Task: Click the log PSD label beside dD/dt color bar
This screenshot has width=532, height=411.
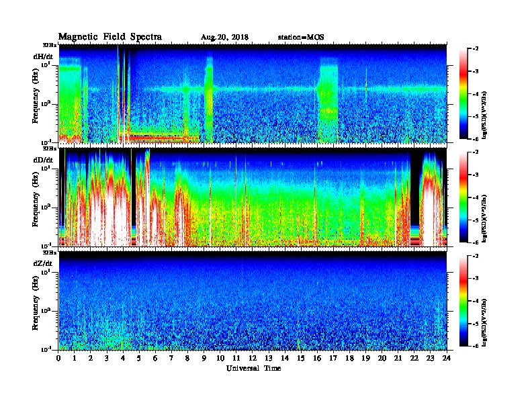Action: point(484,219)
